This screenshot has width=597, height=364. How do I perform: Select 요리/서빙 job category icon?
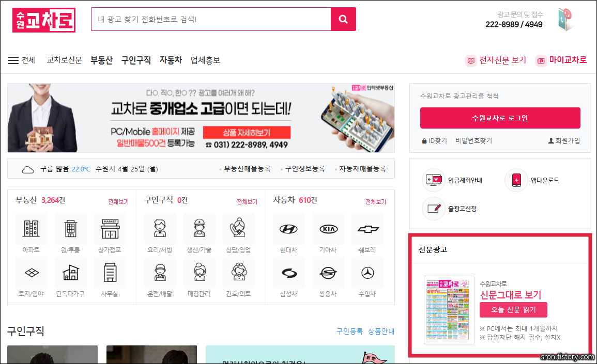pyautogui.click(x=160, y=229)
